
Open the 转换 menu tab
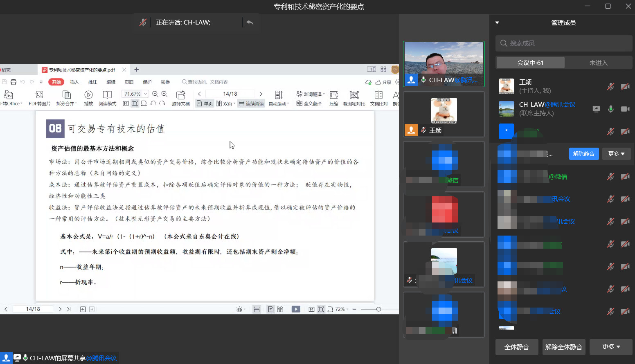[165, 82]
